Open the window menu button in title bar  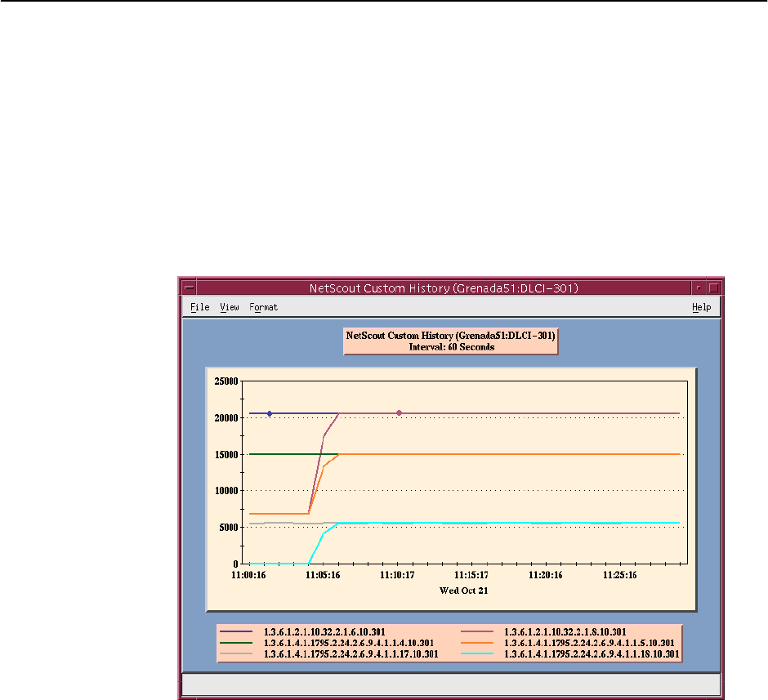pos(190,288)
